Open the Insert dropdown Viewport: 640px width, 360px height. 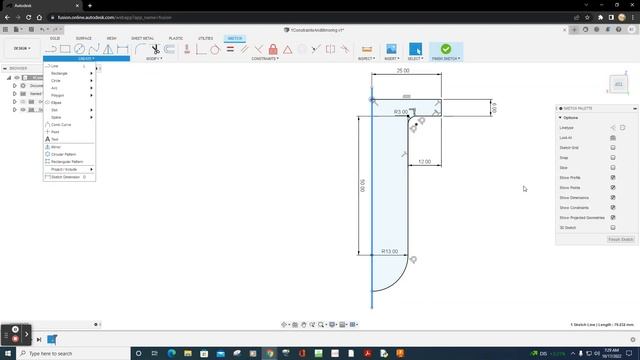pyautogui.click(x=392, y=59)
